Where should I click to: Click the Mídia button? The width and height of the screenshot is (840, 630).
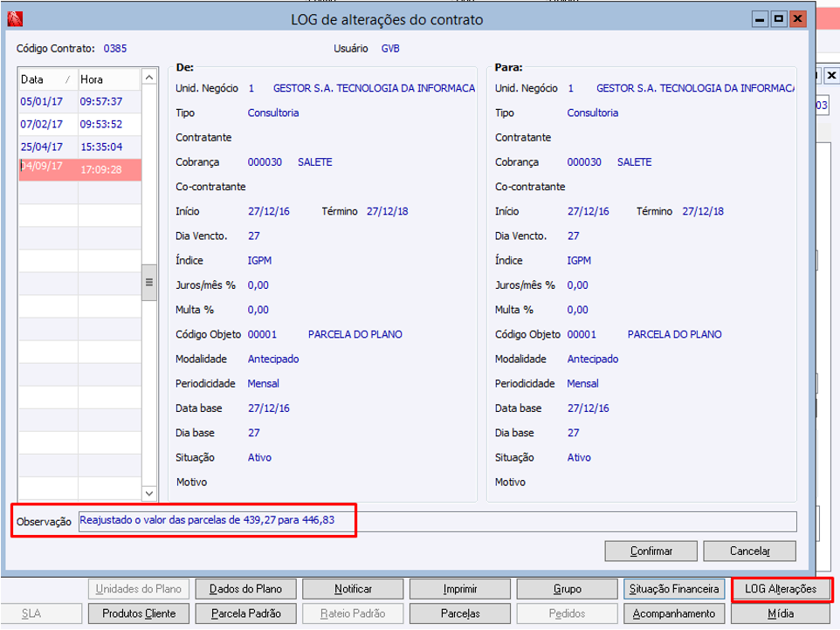click(x=781, y=613)
